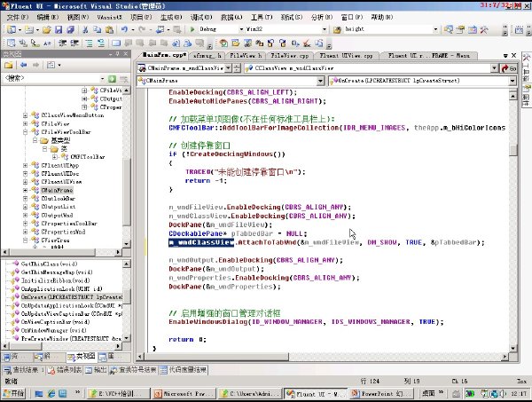Click Class View new folder icon
Image resolution: width=532 pixels, height=402 pixels.
click(x=9, y=65)
